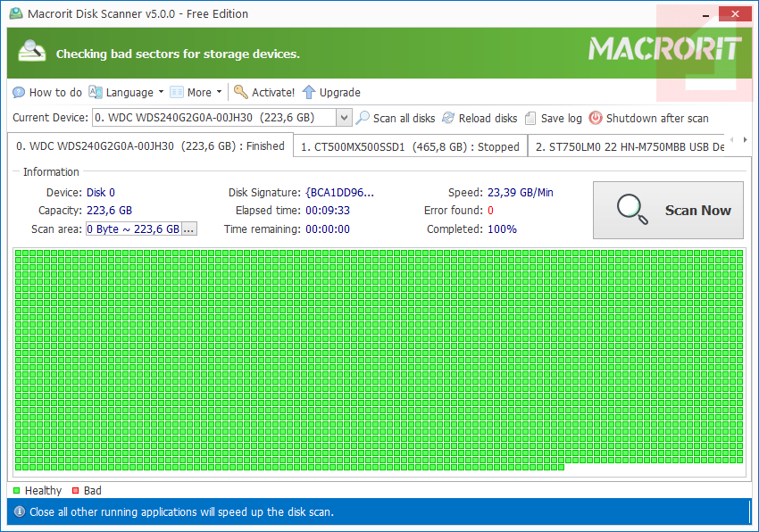This screenshot has width=759, height=532.
Task: Click the Completed 100% value
Action: (x=502, y=229)
